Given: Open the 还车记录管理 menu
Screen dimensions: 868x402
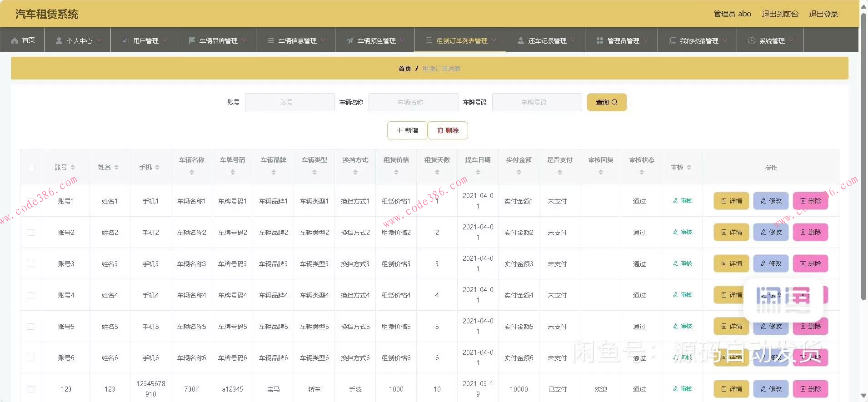Looking at the screenshot, I should point(545,40).
